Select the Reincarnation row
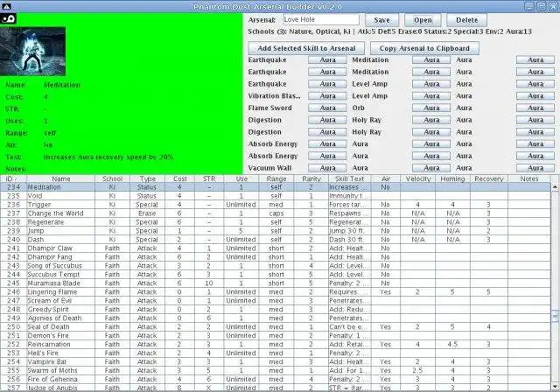This screenshot has width=560, height=392. click(x=276, y=345)
